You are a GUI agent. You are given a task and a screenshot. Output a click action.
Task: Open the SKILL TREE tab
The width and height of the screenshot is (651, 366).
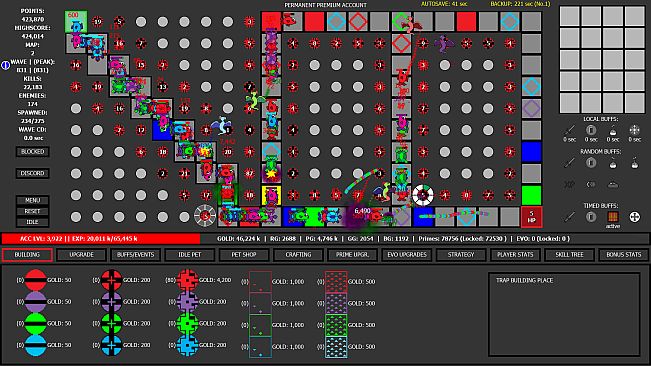pyautogui.click(x=569, y=255)
